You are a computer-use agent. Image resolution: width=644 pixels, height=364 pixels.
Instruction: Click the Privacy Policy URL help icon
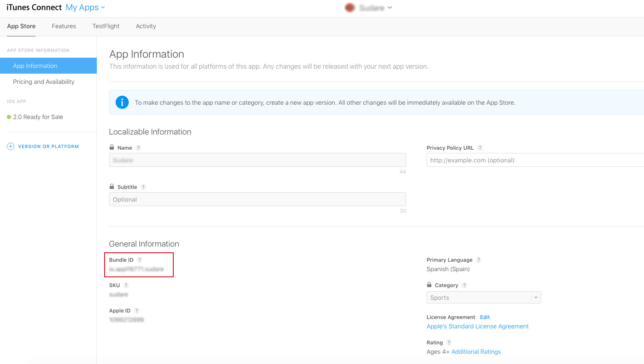pyautogui.click(x=480, y=148)
